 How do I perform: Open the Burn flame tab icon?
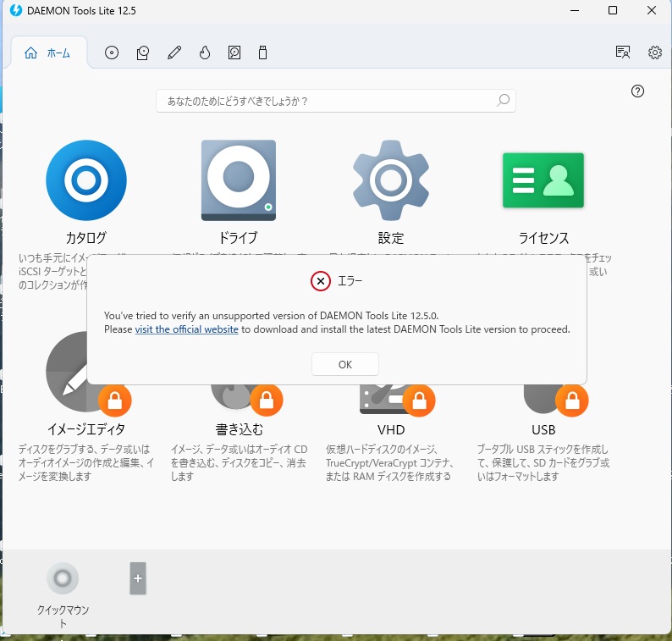click(x=205, y=52)
